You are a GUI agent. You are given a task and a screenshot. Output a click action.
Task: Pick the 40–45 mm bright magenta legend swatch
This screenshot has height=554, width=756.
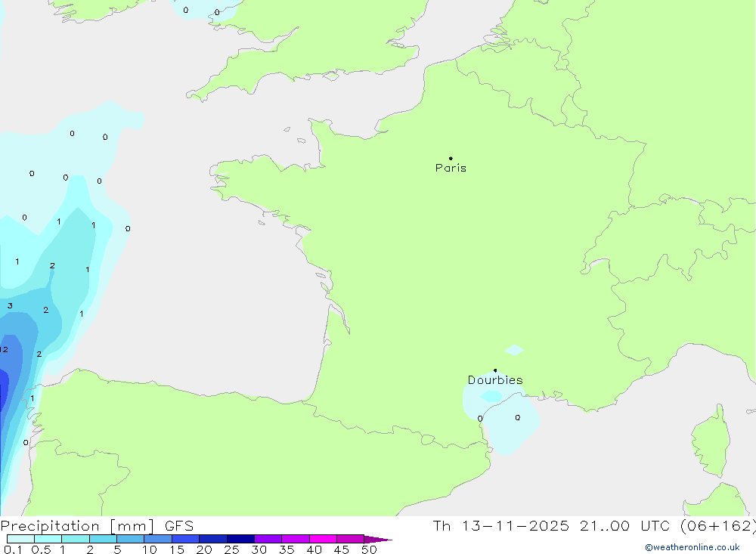tap(323, 539)
